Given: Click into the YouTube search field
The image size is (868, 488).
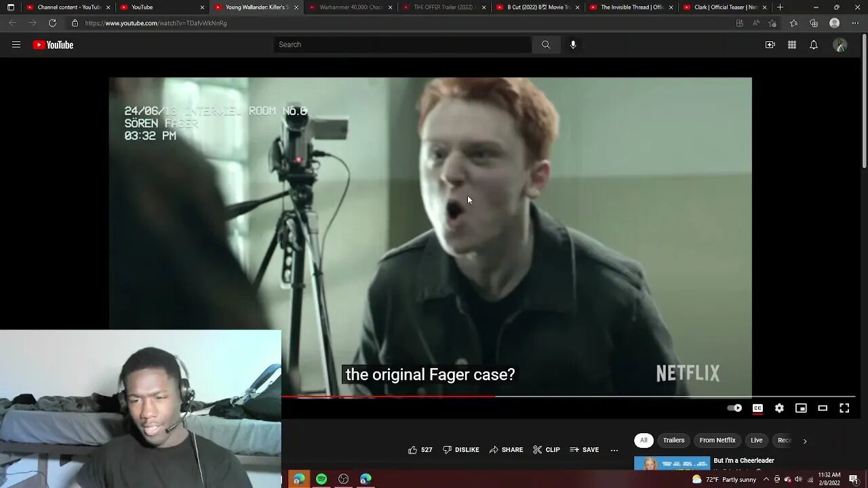Looking at the screenshot, I should tap(403, 45).
